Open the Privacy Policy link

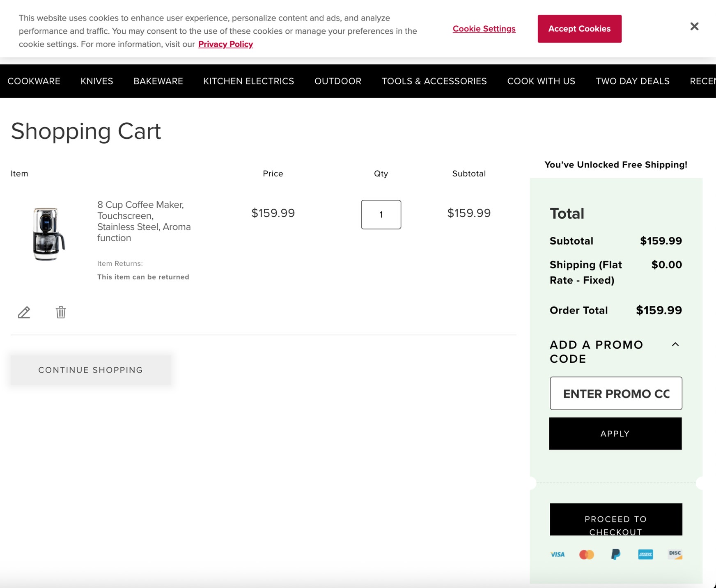[225, 44]
